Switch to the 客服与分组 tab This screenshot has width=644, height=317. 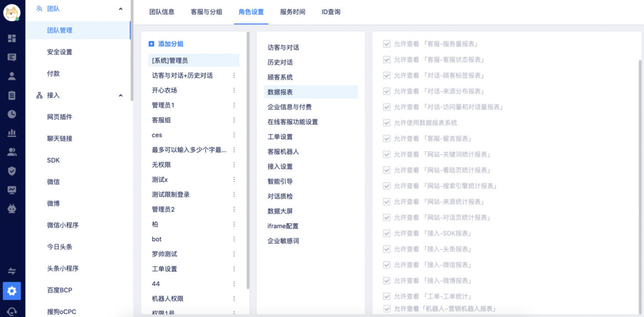click(x=207, y=12)
